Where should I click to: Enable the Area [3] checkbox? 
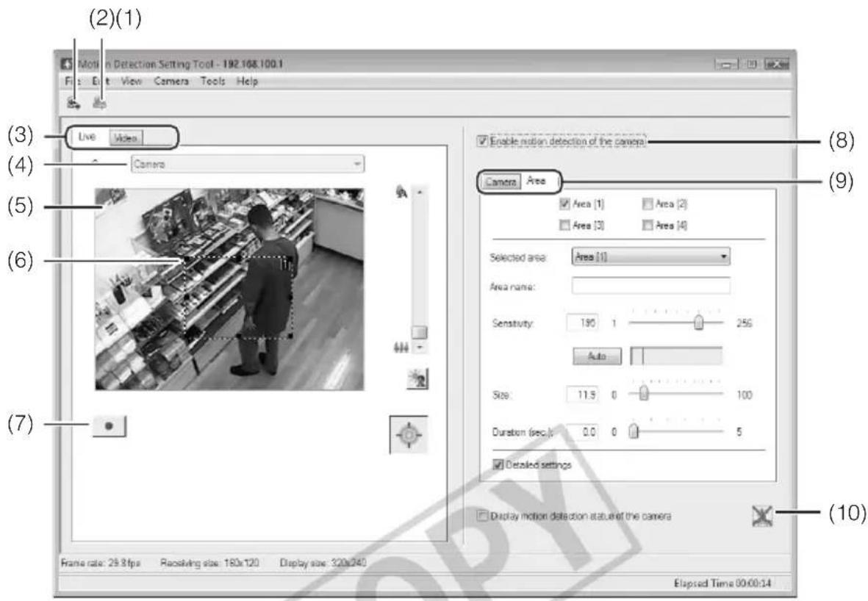[x=564, y=226]
